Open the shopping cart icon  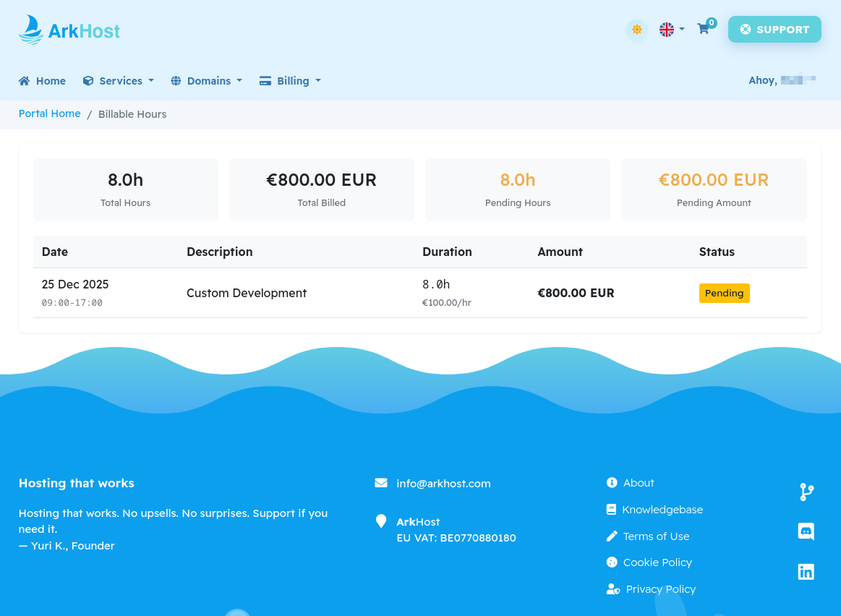(703, 29)
